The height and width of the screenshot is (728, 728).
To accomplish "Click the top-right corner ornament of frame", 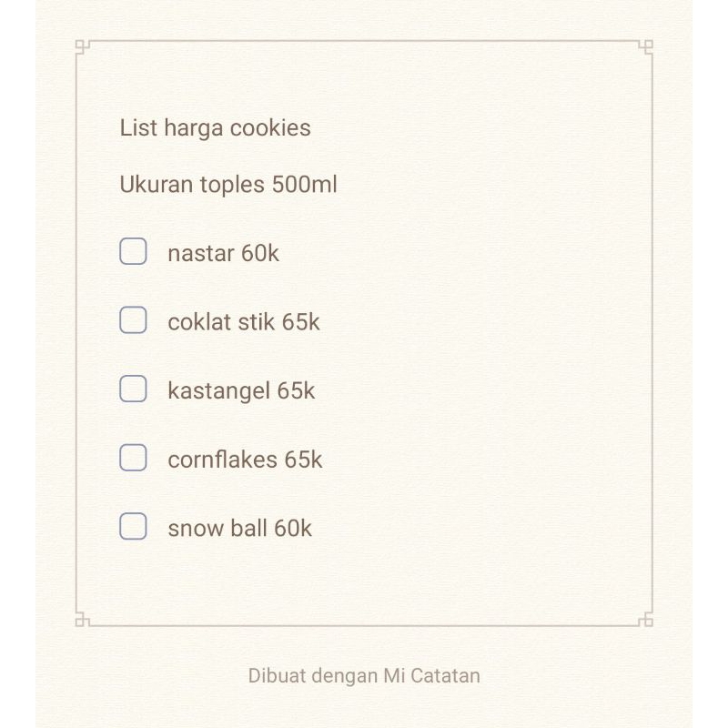I will pyautogui.click(x=646, y=46).
